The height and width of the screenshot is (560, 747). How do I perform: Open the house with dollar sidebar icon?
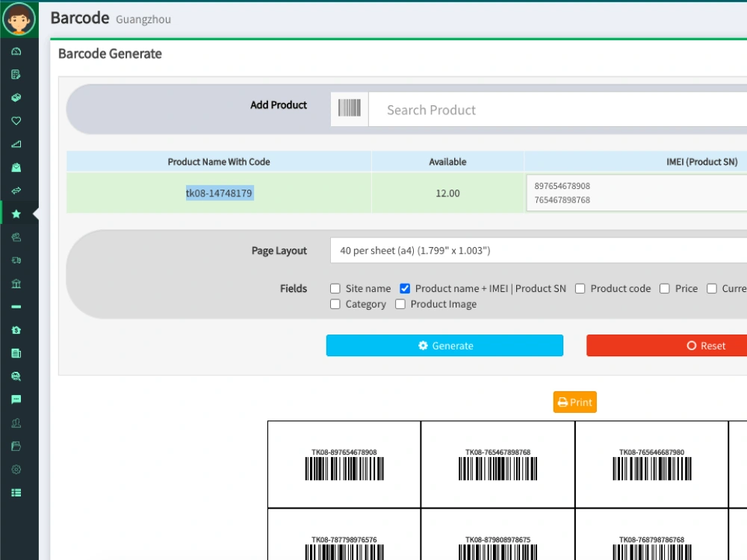(16, 330)
